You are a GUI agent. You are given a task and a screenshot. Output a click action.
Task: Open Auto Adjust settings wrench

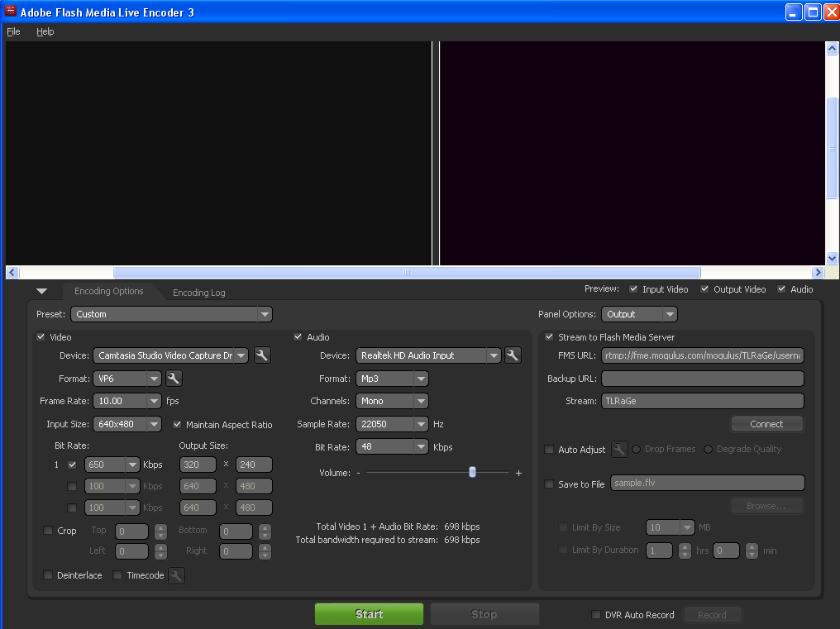618,449
